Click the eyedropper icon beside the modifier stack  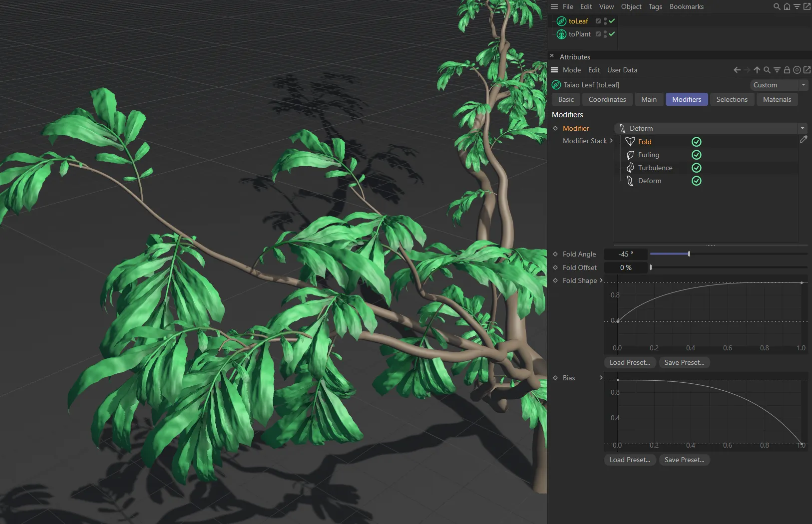804,139
